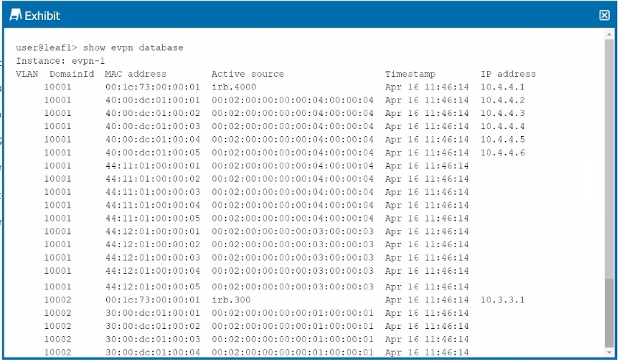Close the Exhibit window
622x364 pixels.
click(x=604, y=15)
